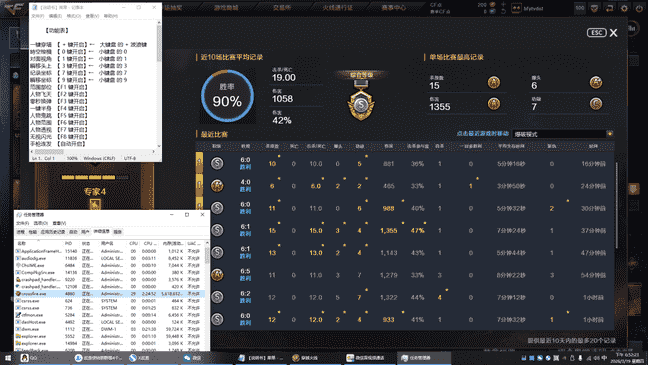Click the player avatar icon beside the username

click(x=516, y=8)
